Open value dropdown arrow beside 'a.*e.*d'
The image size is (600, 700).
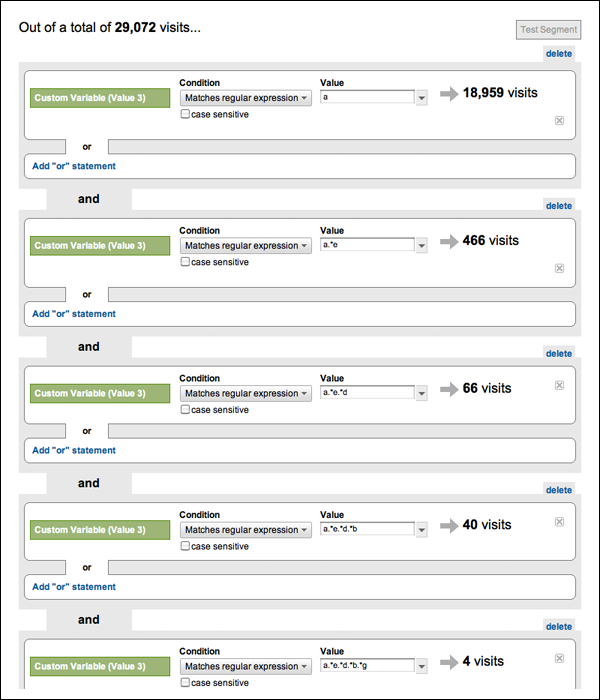click(421, 393)
